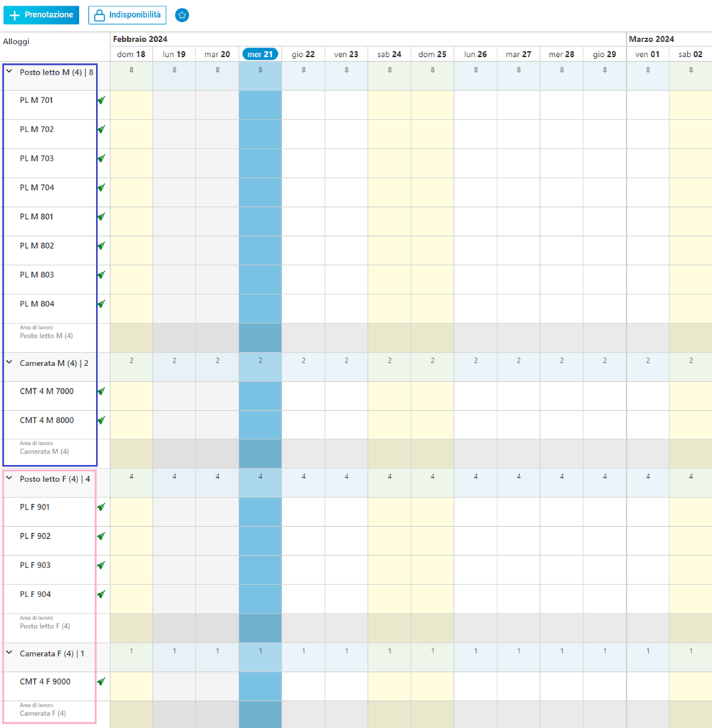Select the ven 23 date header

coord(346,54)
